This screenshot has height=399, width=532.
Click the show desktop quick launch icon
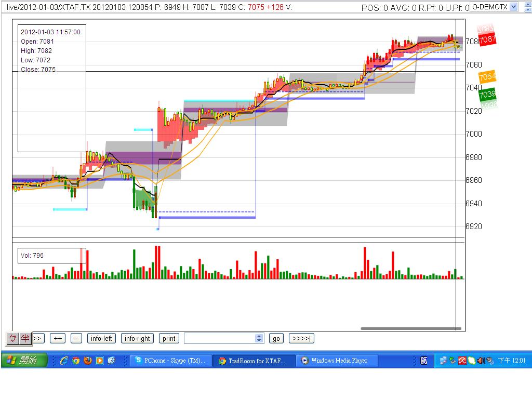(x=111, y=361)
